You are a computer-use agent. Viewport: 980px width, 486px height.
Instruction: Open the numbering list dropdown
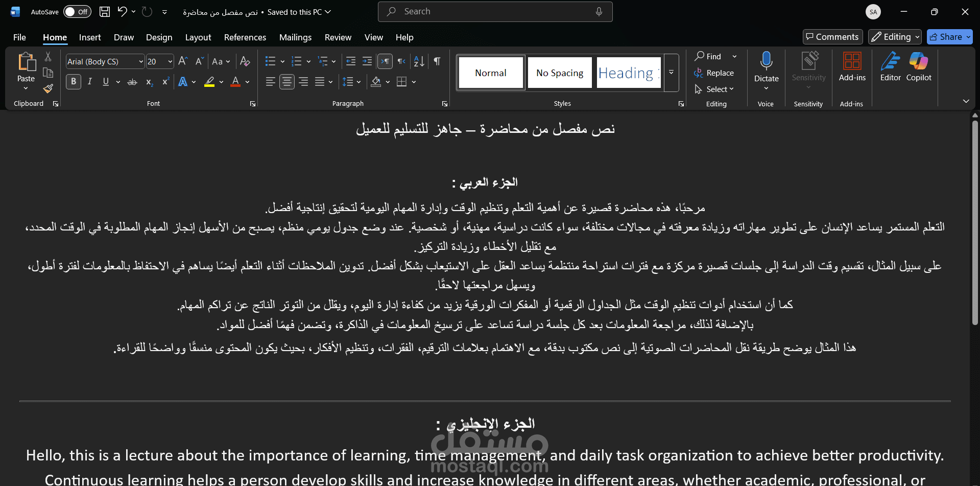[308, 61]
